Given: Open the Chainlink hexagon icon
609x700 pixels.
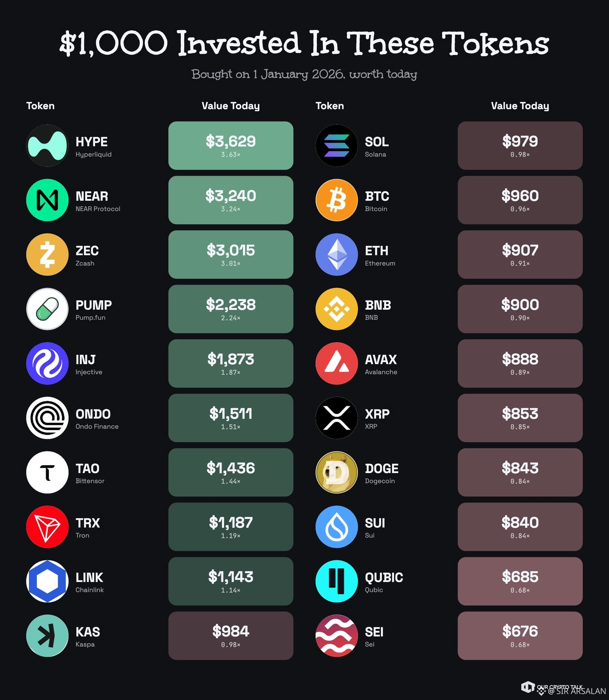Looking at the screenshot, I should [x=47, y=581].
